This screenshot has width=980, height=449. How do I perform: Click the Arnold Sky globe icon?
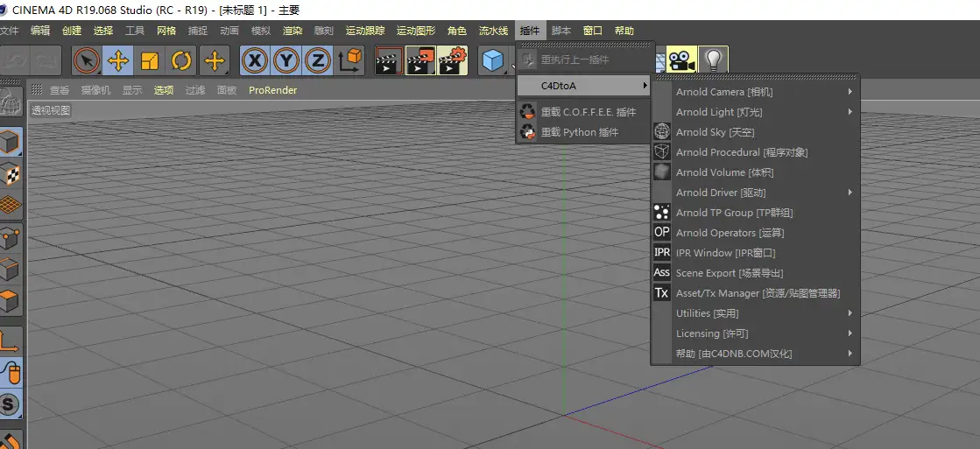click(x=662, y=132)
